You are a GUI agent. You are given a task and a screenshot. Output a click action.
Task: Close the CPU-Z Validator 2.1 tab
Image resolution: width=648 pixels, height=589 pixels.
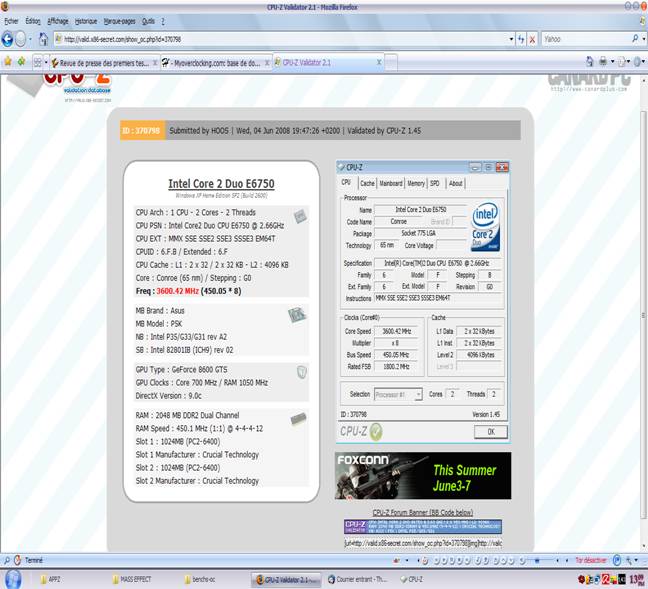(x=379, y=62)
